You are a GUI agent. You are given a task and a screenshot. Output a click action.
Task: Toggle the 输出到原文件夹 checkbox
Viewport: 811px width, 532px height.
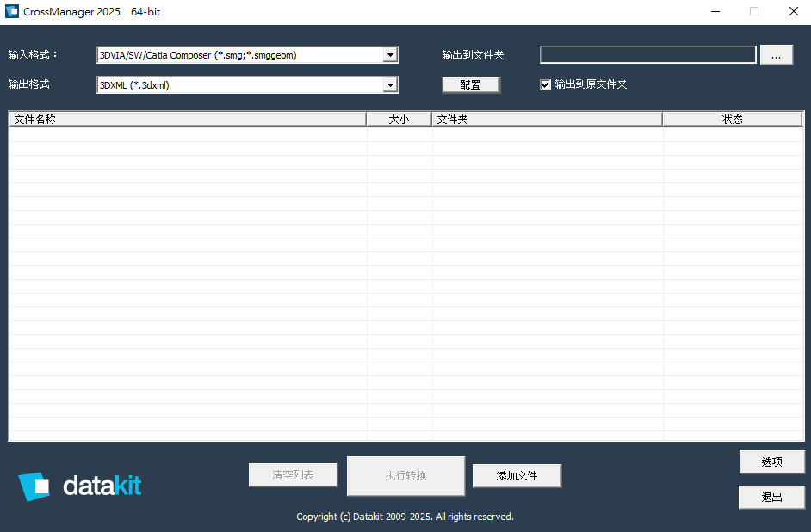click(545, 84)
